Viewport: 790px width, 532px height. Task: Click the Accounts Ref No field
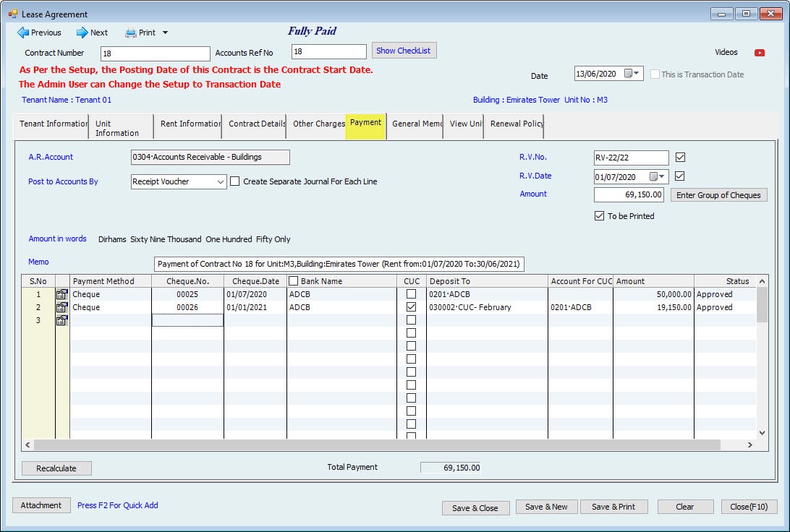click(328, 51)
